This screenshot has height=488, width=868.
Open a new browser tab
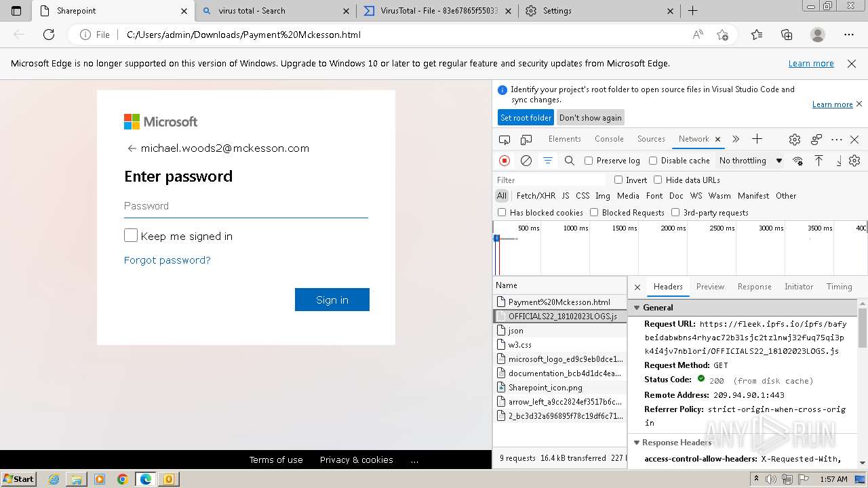click(692, 11)
